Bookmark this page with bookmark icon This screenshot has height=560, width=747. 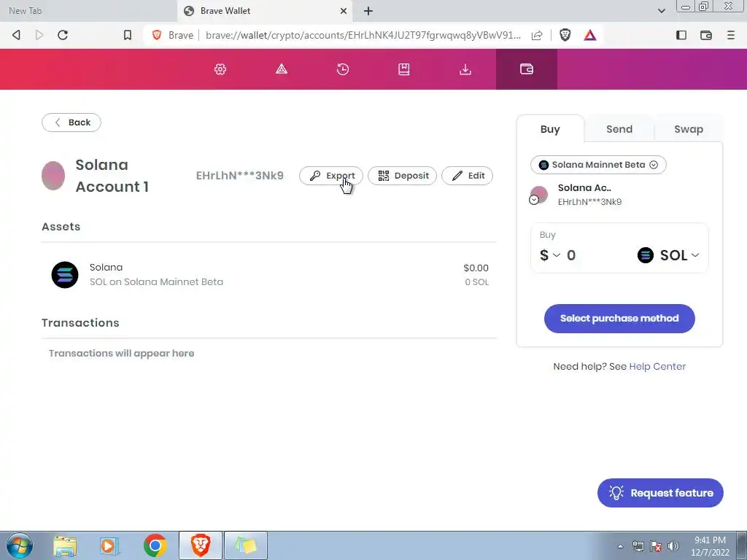coord(127,35)
